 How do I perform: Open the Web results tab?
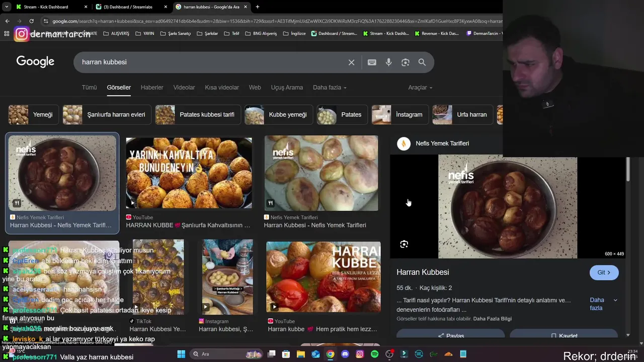(255, 87)
